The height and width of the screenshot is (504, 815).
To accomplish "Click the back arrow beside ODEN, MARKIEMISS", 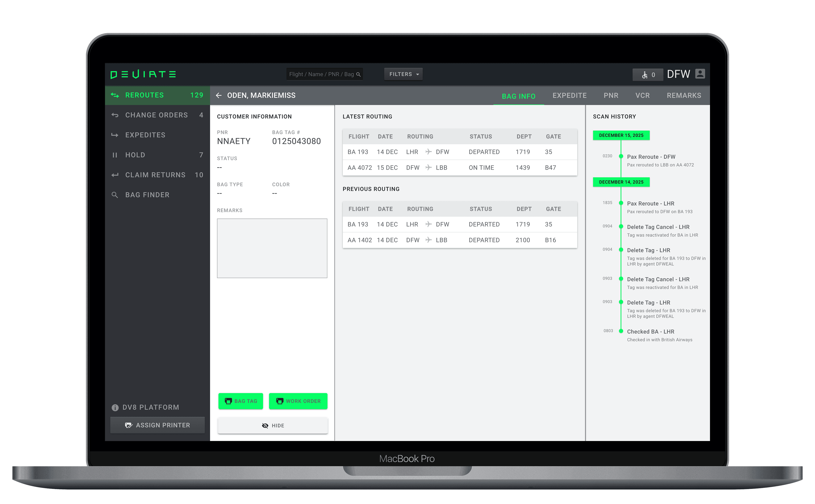I will click(x=219, y=95).
